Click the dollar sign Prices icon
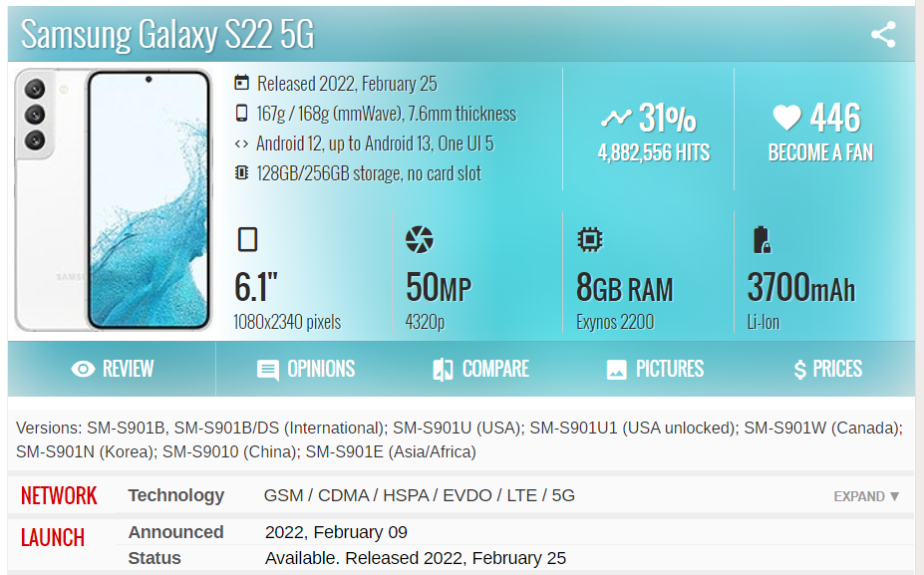The width and height of the screenshot is (924, 575). [799, 370]
